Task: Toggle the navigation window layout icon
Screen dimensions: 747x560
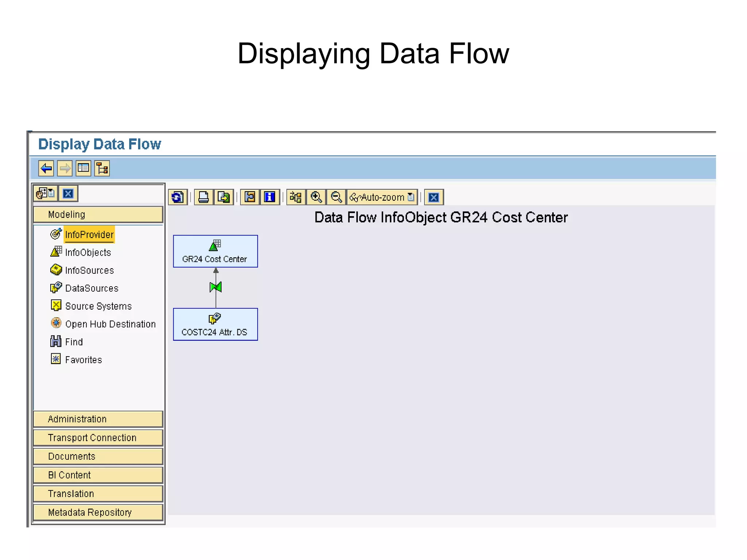Action: tap(84, 168)
